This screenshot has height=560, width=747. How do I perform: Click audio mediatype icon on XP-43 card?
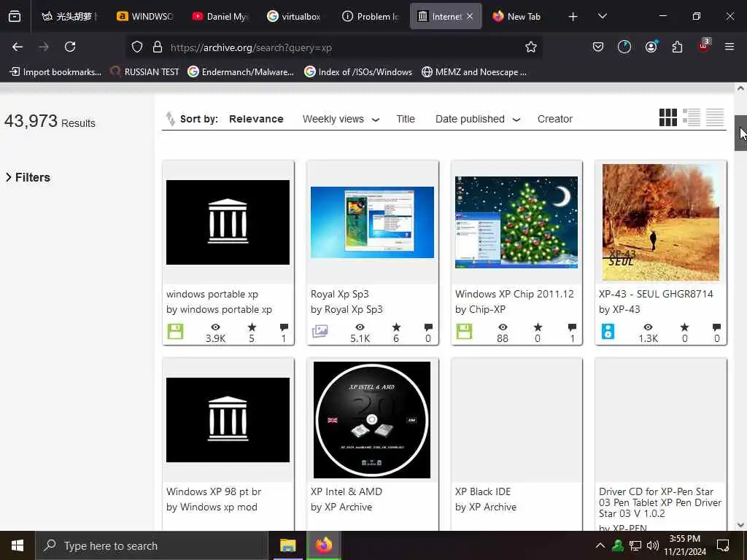coord(608,331)
